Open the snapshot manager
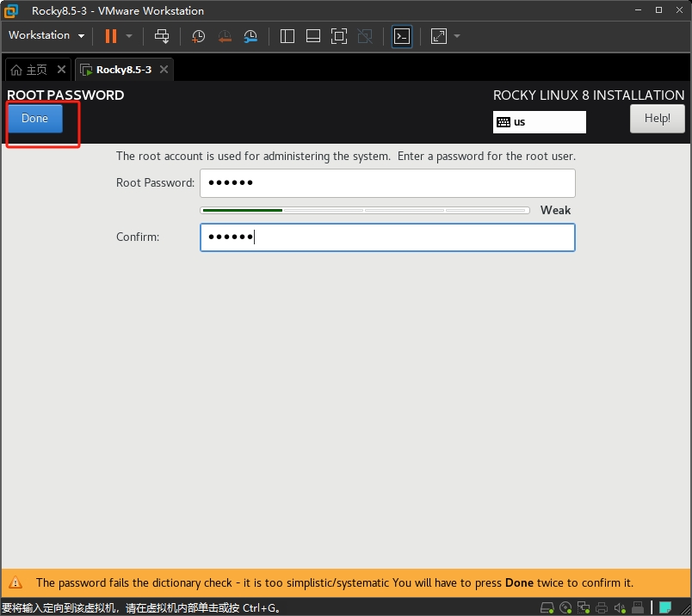This screenshot has width=692, height=616. pyautogui.click(x=250, y=36)
